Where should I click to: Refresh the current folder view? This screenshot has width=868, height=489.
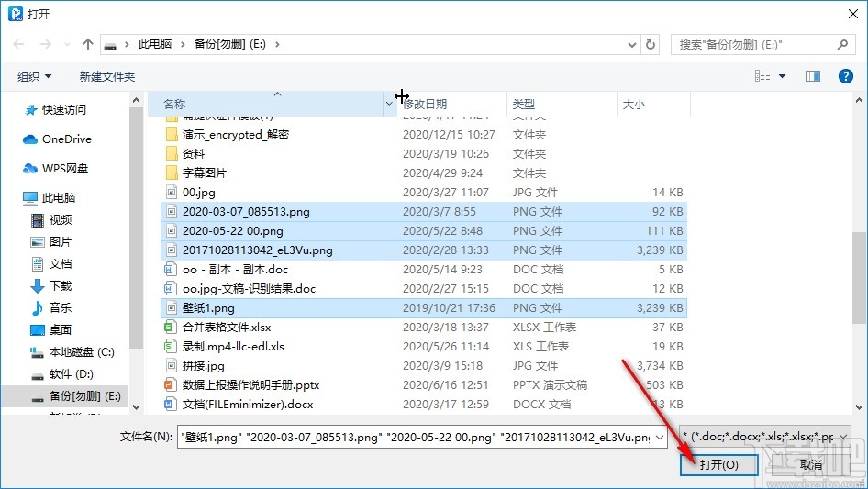click(x=651, y=44)
